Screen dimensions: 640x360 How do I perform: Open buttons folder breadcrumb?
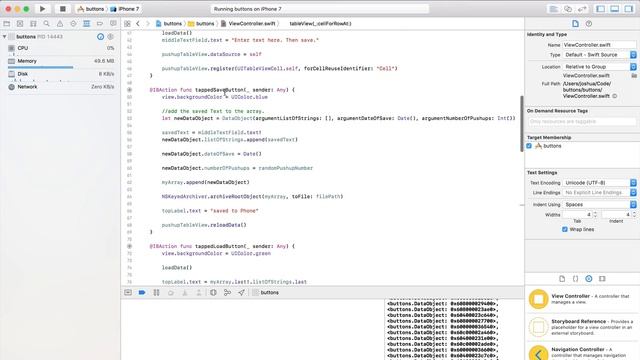(x=201, y=24)
